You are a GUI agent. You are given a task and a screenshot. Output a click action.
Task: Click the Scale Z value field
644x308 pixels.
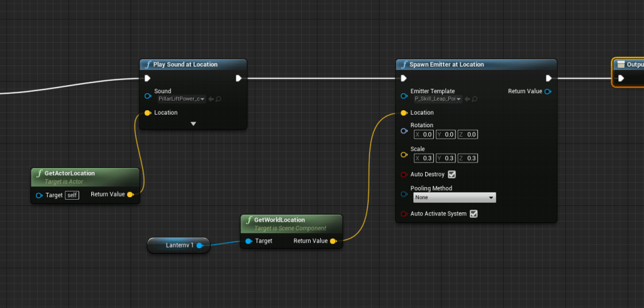[x=471, y=158]
